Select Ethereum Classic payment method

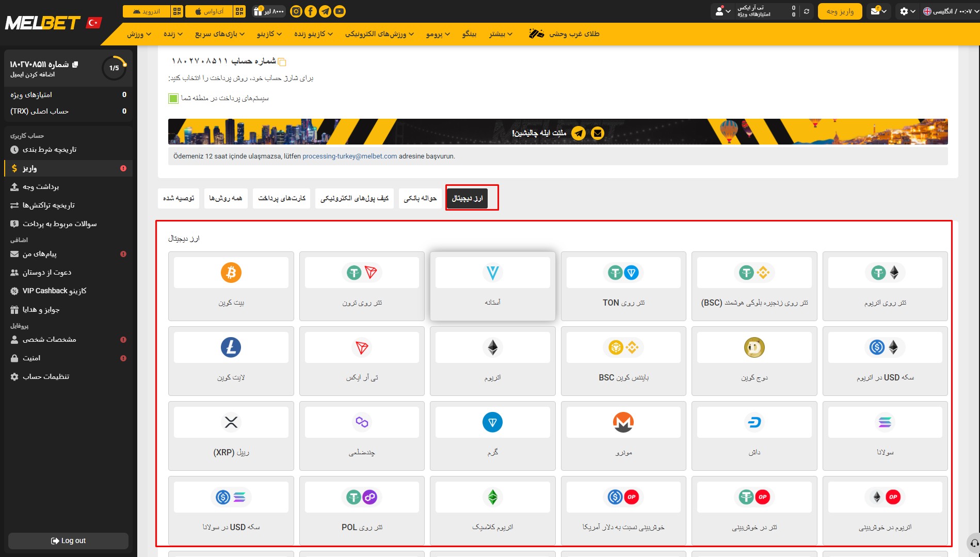pyautogui.click(x=493, y=511)
